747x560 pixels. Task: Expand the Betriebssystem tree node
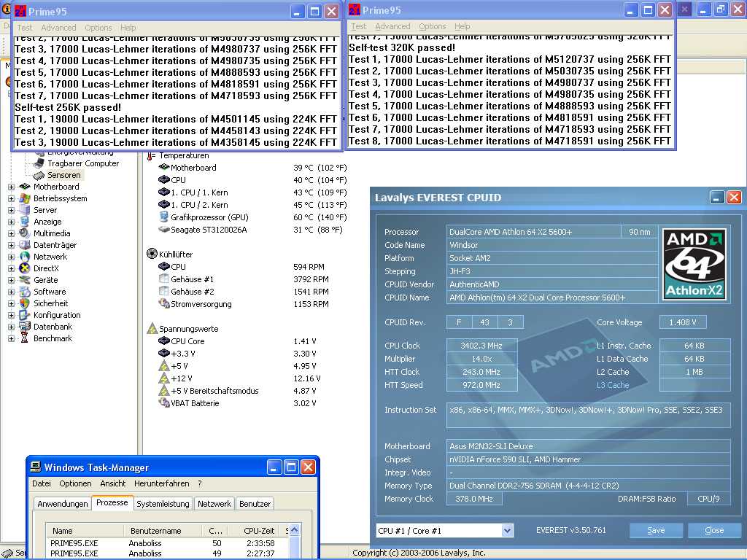[x=11, y=198]
